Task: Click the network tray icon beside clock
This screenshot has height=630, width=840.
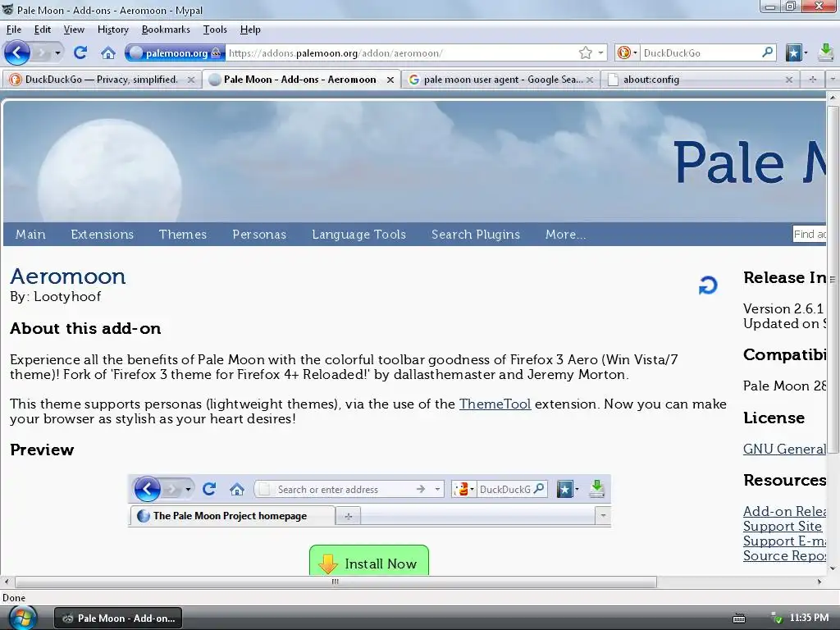Action: coord(775,619)
